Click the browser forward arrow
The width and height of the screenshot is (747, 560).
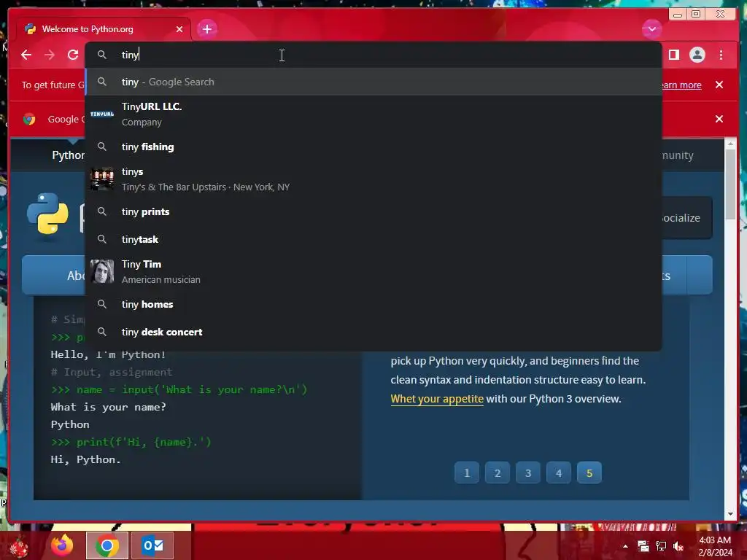[x=50, y=55]
